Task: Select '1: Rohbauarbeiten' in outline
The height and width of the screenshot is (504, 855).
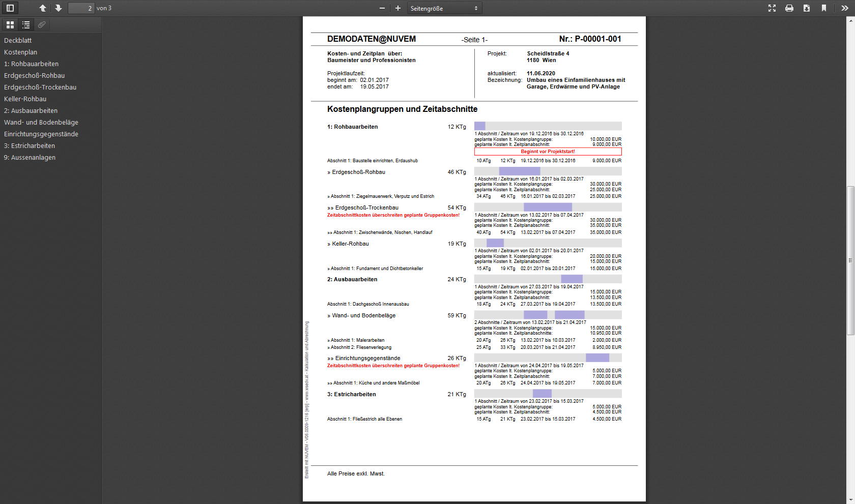Action: [31, 64]
